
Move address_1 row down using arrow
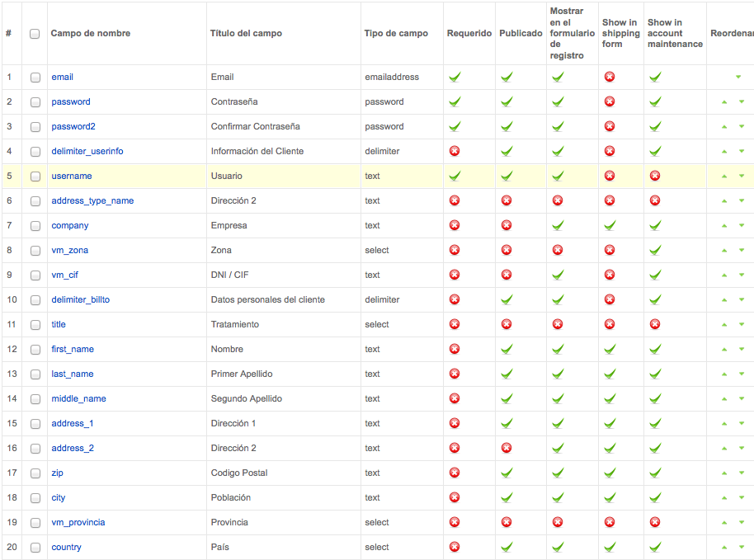[742, 423]
